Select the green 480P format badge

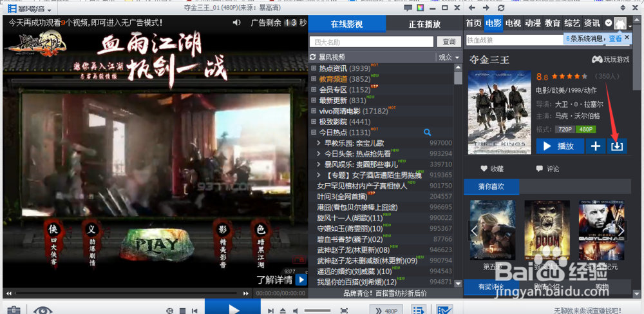click(585, 129)
